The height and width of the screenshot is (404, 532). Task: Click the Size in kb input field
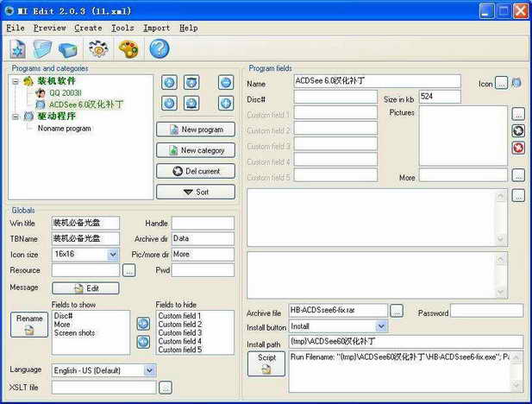(x=440, y=98)
